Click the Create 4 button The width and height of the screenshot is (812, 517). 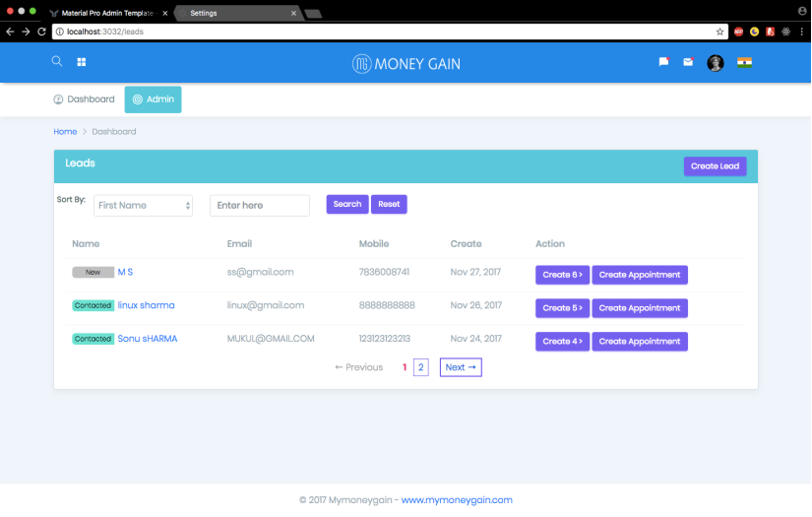click(562, 342)
